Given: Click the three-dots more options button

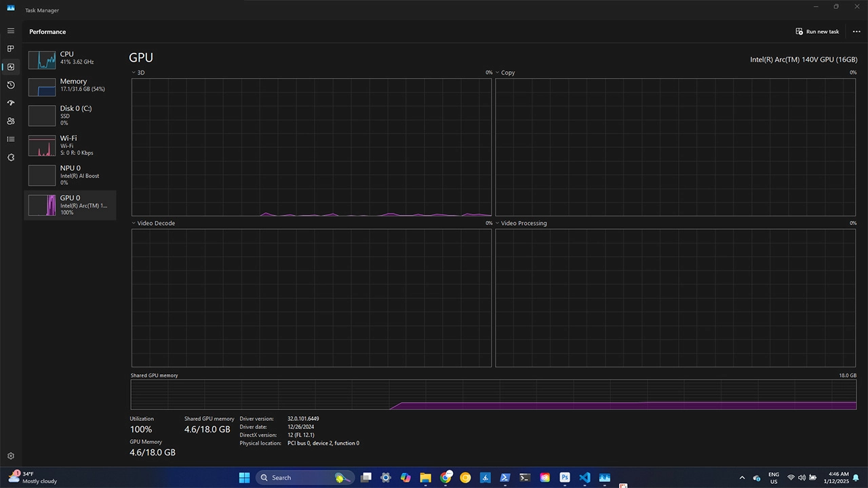Looking at the screenshot, I should 856,32.
